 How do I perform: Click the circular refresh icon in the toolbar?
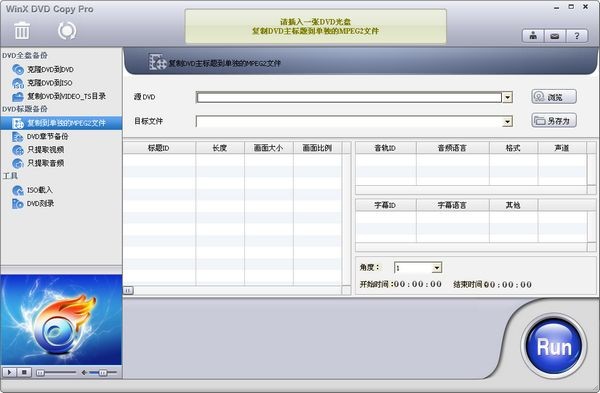click(67, 31)
